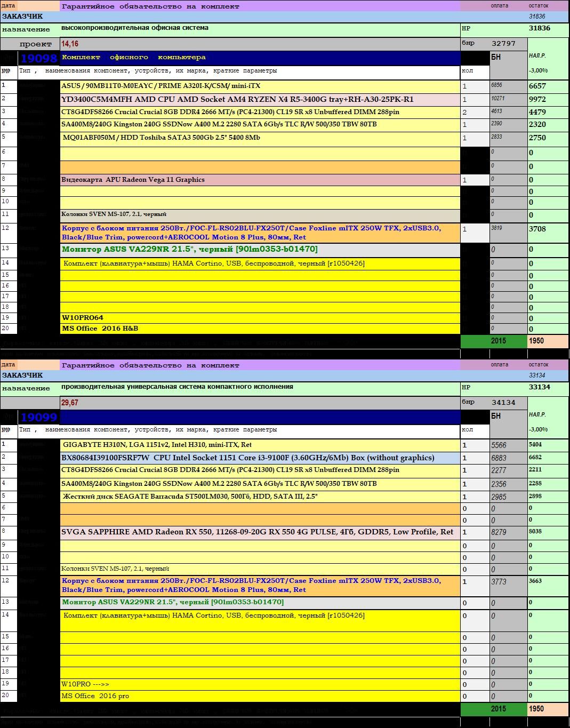Screen dimensions: 570x728
Task: Select the cash price cell 6682
Action: tap(548, 458)
